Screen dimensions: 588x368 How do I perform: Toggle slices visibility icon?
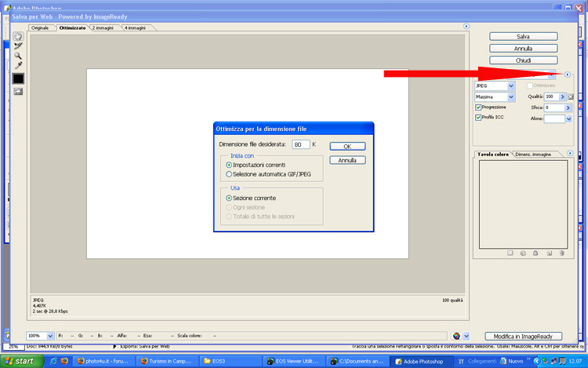(x=18, y=91)
